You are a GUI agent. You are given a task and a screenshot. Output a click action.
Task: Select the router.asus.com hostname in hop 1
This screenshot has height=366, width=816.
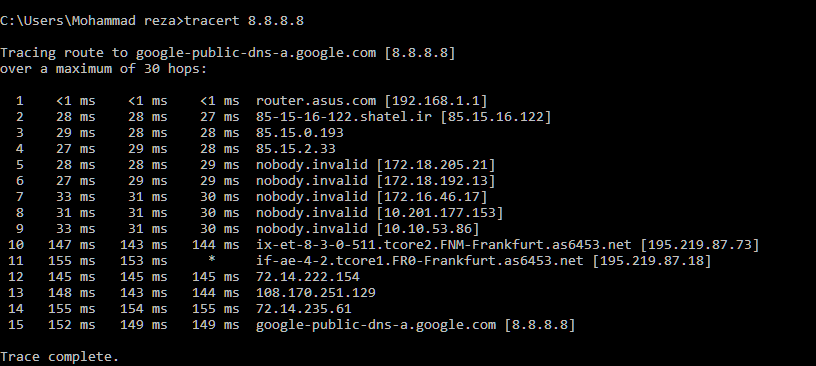click(315, 100)
